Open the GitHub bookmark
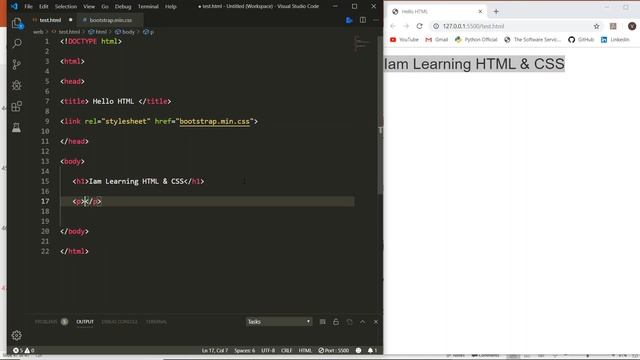The height and width of the screenshot is (360, 640). click(x=581, y=40)
